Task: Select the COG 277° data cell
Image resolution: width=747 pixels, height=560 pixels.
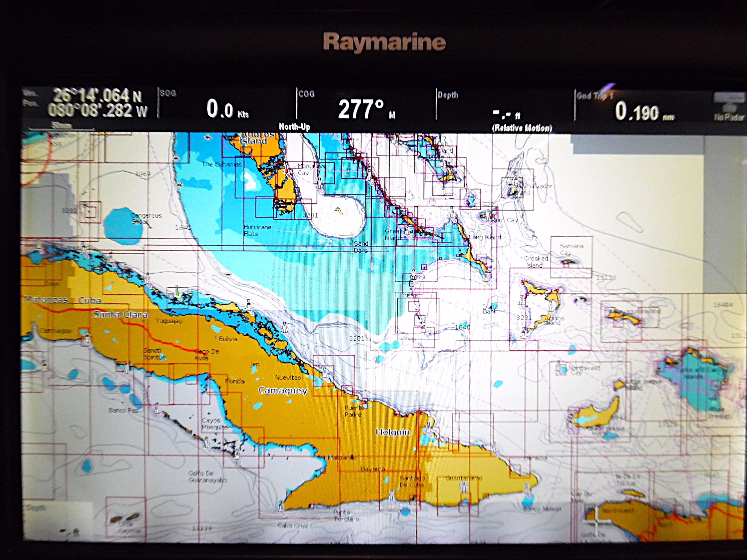Action: (x=366, y=105)
